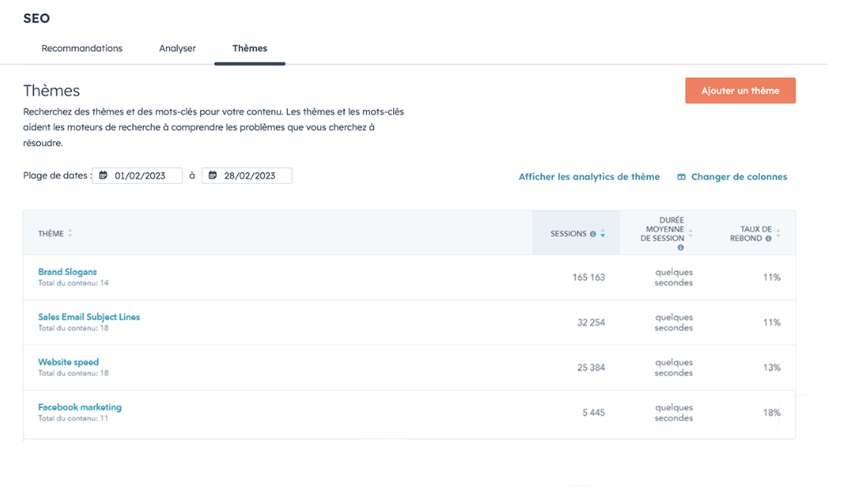Viewport: 852px width, 504px height.
Task: Sort table by Thème column arrows
Action: [x=70, y=234]
